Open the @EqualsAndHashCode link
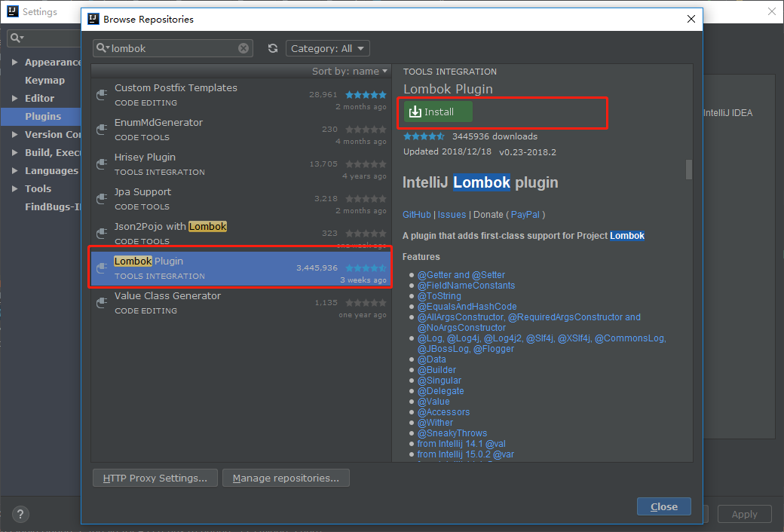 [467, 307]
